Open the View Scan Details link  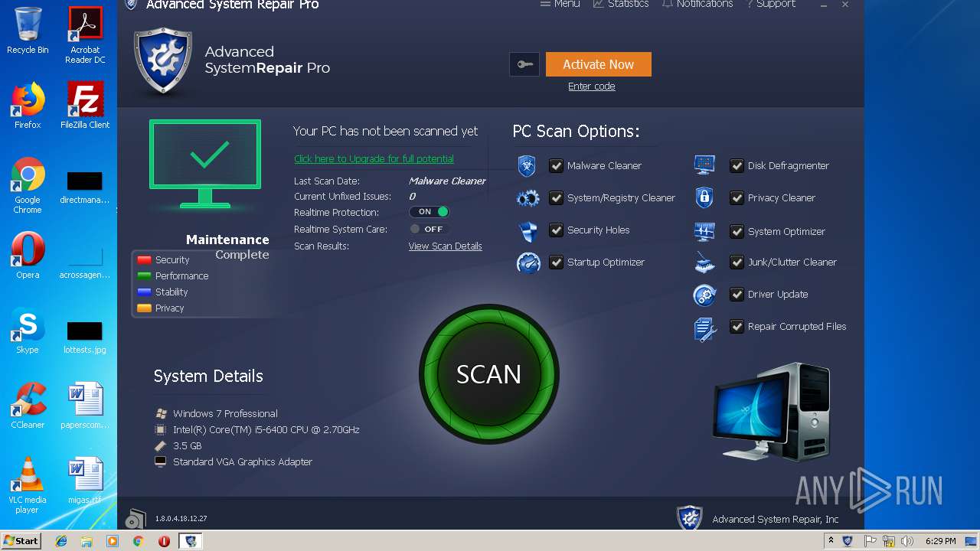click(446, 246)
